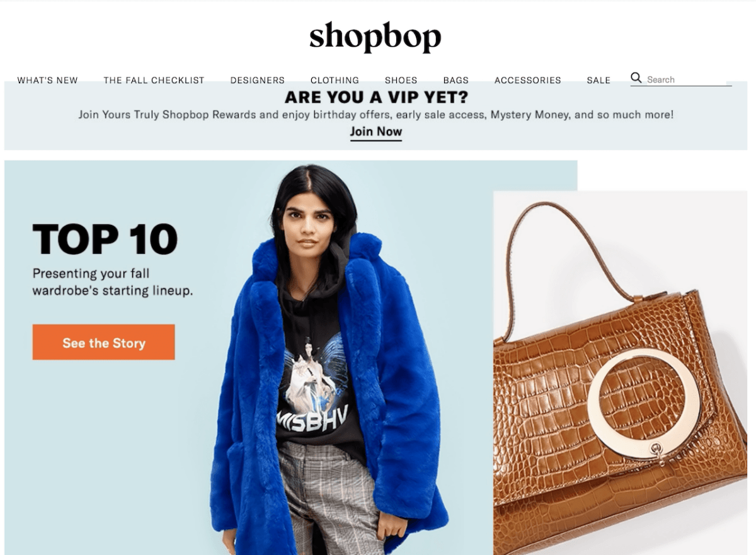
Task: Go to the Bags category
Action: 455,80
